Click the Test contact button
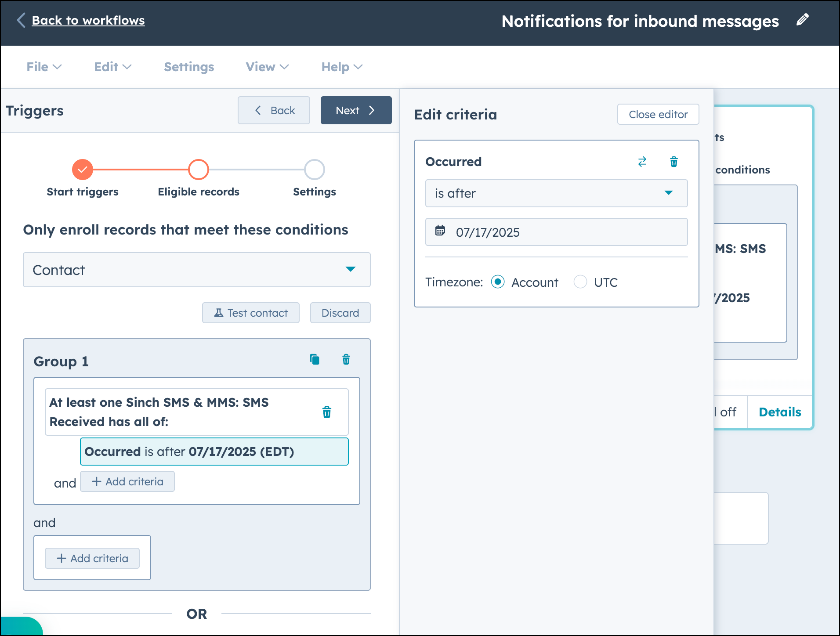The image size is (840, 636). coord(251,313)
